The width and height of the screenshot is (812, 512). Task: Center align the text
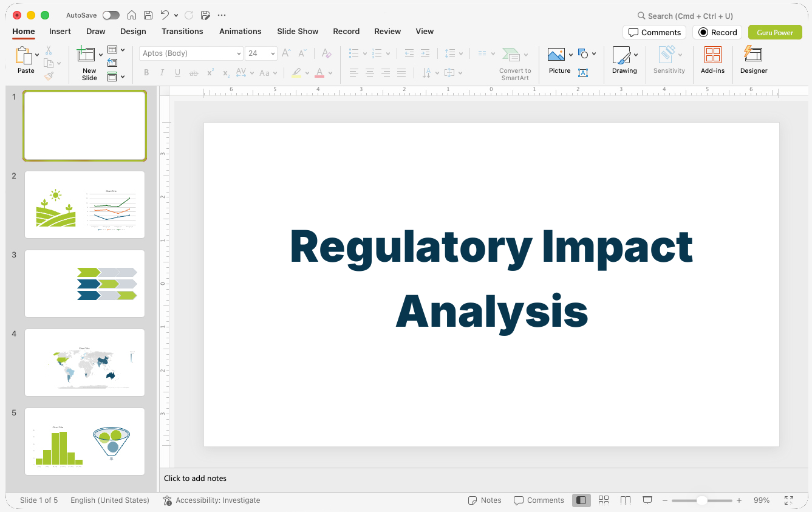(x=369, y=73)
